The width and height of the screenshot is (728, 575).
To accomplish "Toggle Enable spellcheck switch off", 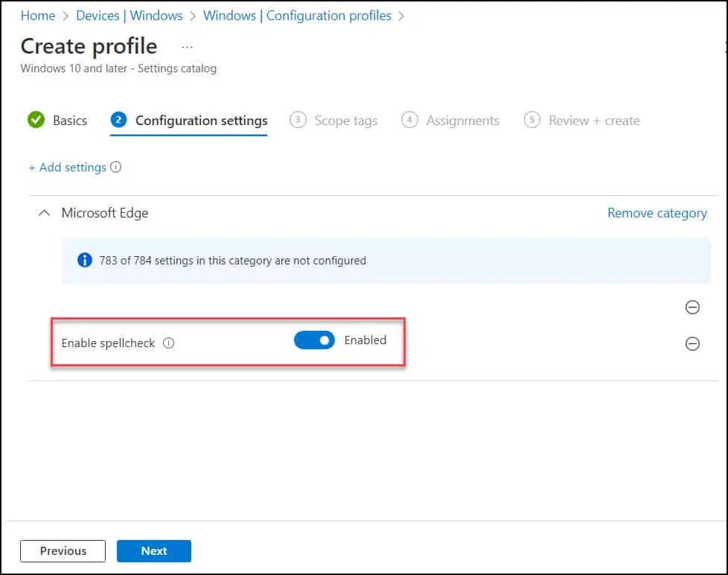I will coord(314,340).
